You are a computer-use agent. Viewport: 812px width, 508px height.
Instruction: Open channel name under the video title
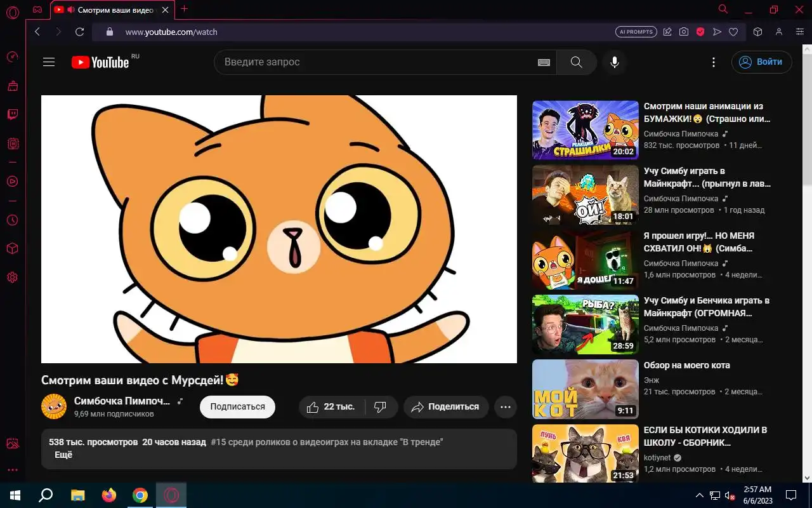tap(122, 401)
